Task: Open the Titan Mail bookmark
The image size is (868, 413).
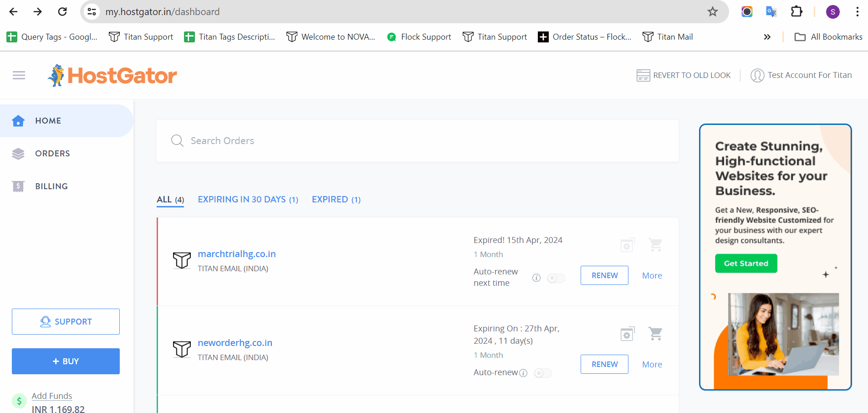Action: pyautogui.click(x=668, y=37)
